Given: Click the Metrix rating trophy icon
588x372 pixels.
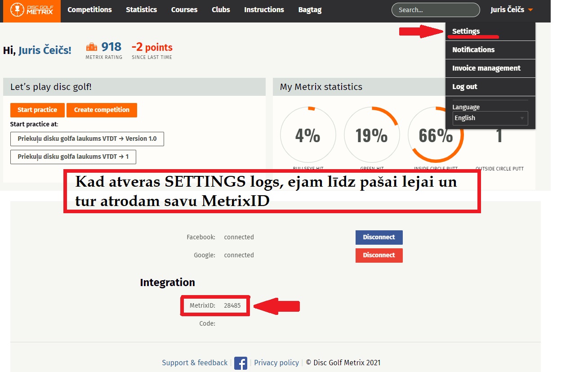Looking at the screenshot, I should pos(91,47).
